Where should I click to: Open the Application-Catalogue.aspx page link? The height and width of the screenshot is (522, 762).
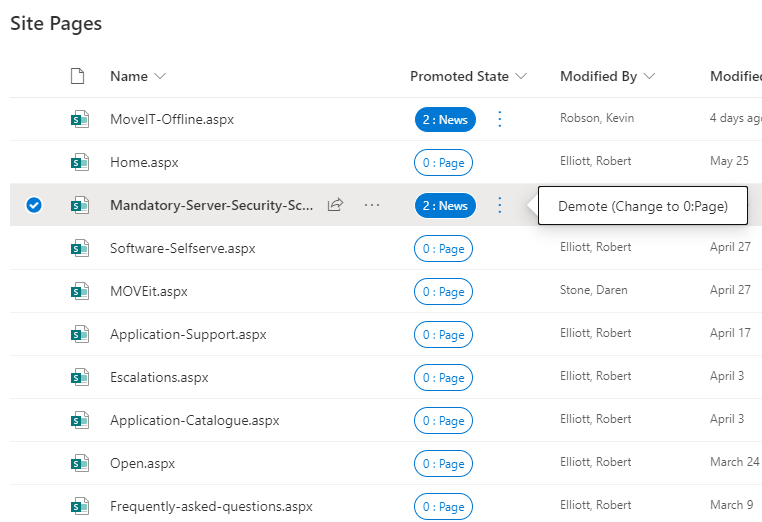click(x=194, y=420)
